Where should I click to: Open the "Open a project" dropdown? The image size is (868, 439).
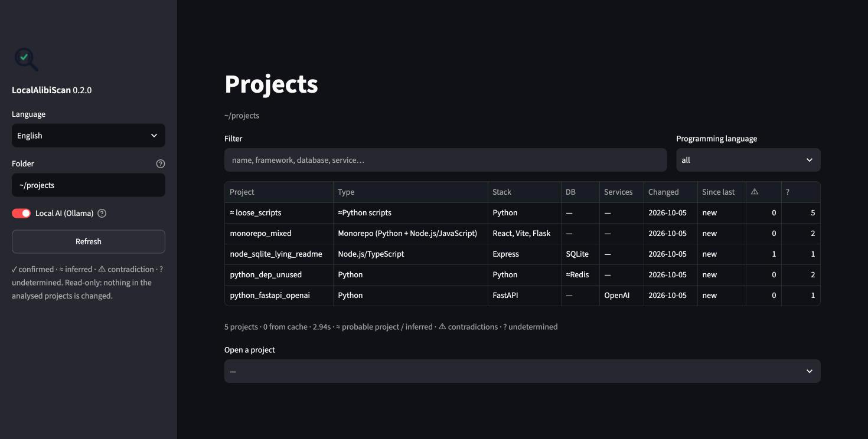click(523, 371)
